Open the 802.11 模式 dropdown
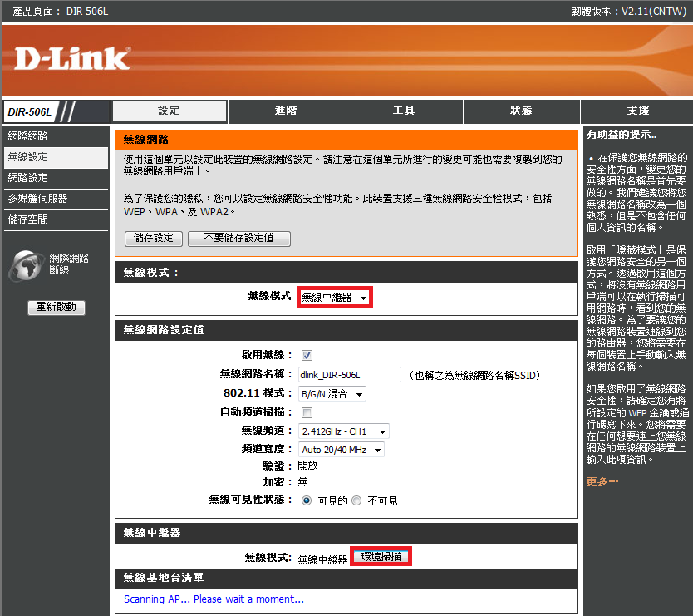Image resolution: width=693 pixels, height=616 pixels. (x=332, y=393)
